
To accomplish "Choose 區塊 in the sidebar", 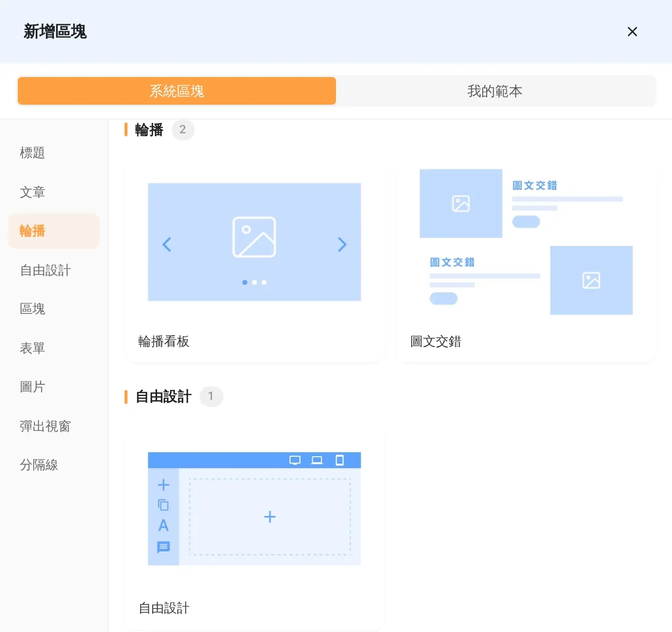I will [33, 309].
